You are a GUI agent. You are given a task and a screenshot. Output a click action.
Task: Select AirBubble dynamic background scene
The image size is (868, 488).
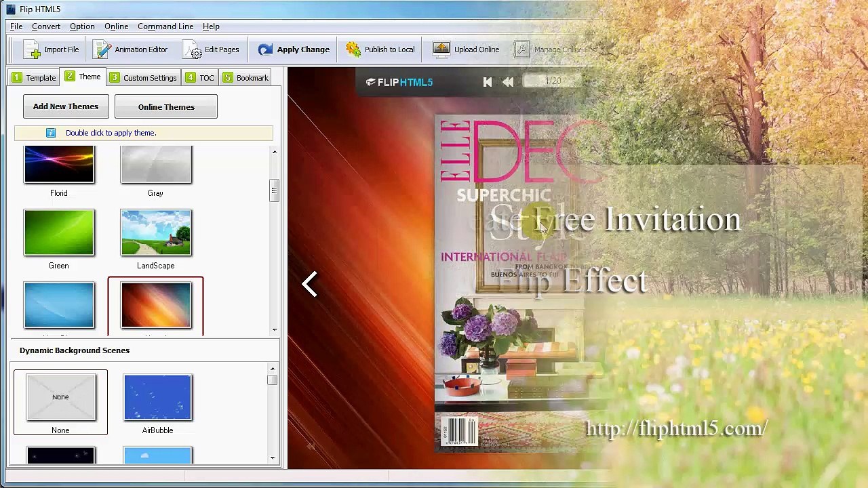(x=157, y=397)
